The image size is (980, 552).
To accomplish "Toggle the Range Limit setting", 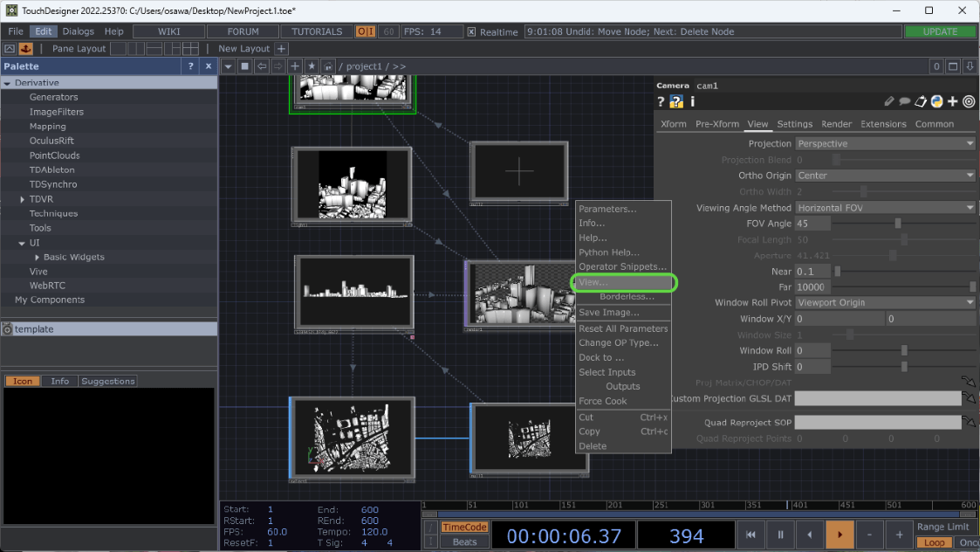I will click(943, 527).
